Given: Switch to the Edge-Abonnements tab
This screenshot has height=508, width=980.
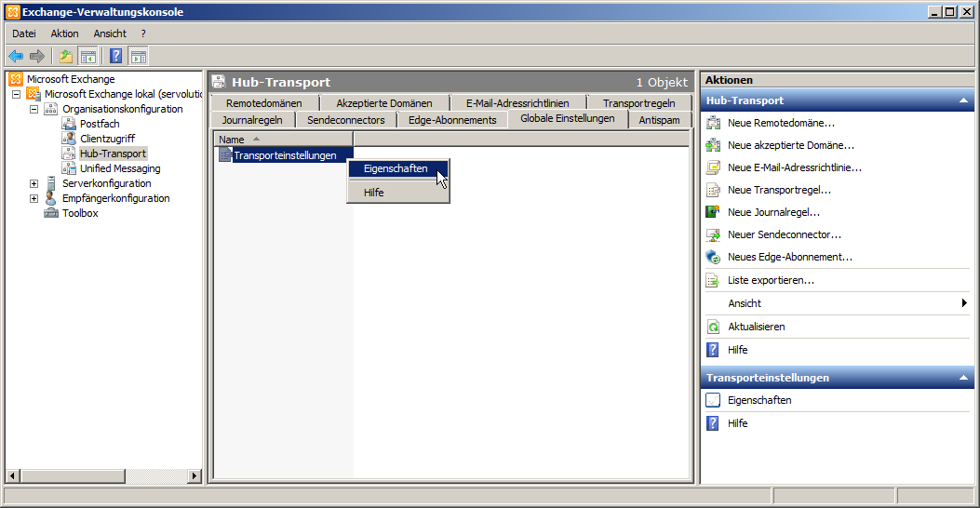Looking at the screenshot, I should point(452,120).
